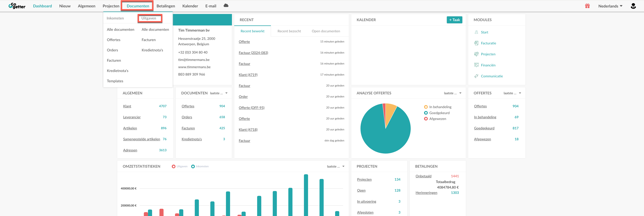Open the Dashboard menu

[43, 6]
